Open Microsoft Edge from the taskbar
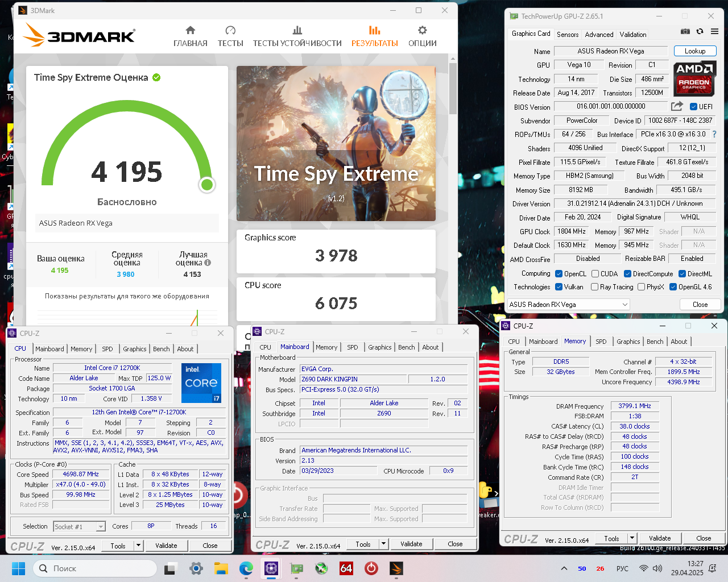This screenshot has height=582, width=728. click(246, 568)
